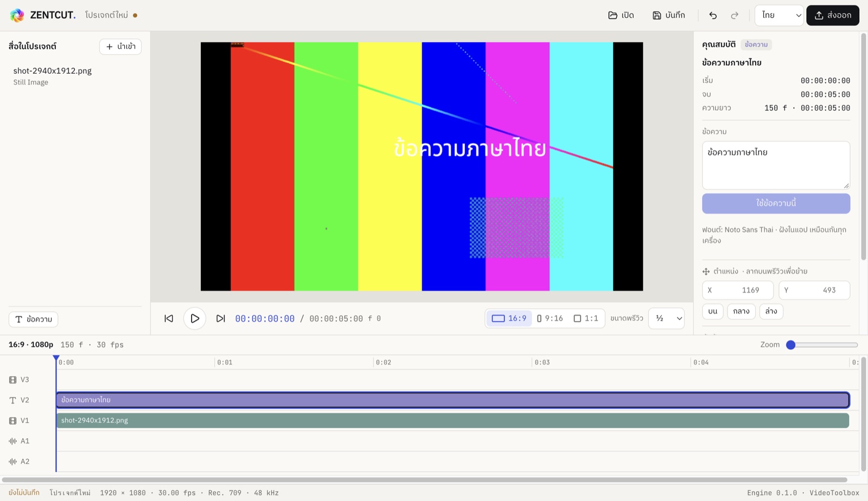Select the shot-2940x1912.png clip on V1
Viewport: 868px width, 501px height.
coord(452,421)
